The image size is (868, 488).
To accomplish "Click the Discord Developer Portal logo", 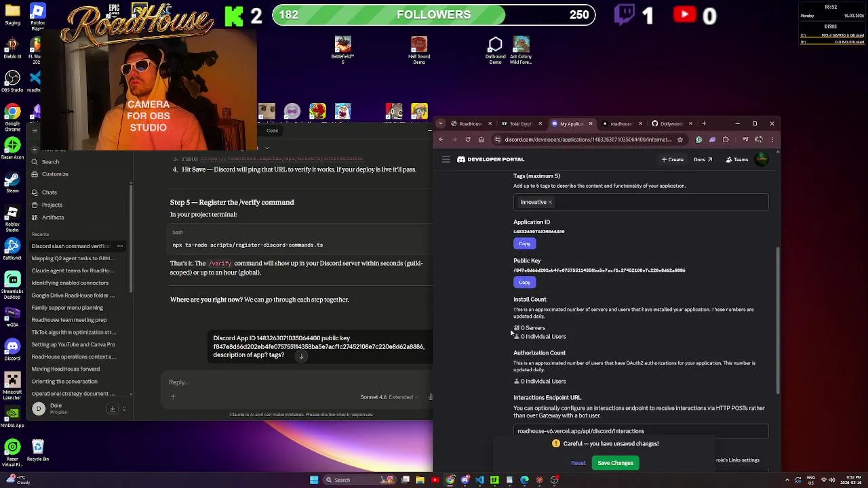I will (491, 159).
